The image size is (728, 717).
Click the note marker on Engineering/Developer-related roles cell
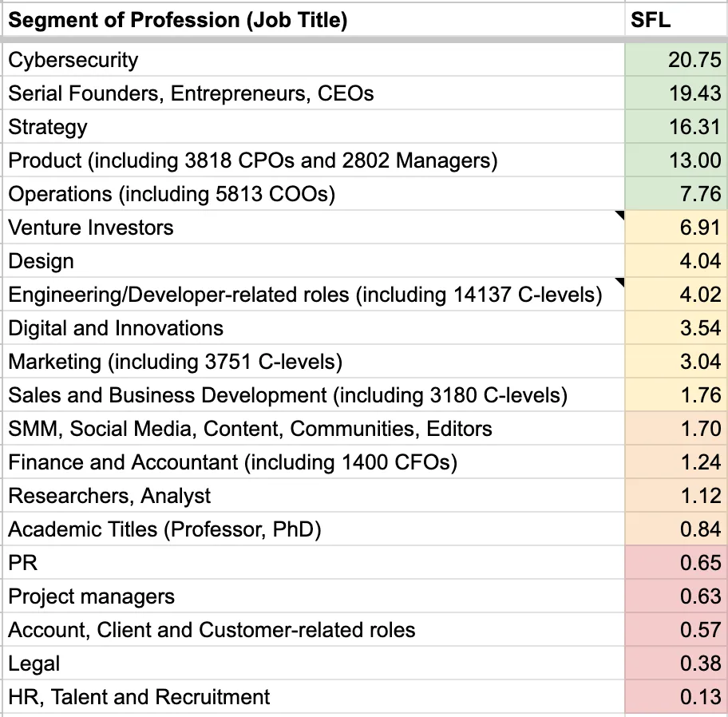(619, 283)
